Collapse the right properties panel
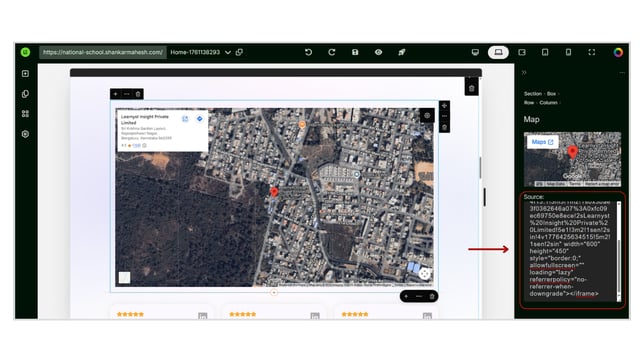This screenshot has width=644, height=362. coord(524,73)
